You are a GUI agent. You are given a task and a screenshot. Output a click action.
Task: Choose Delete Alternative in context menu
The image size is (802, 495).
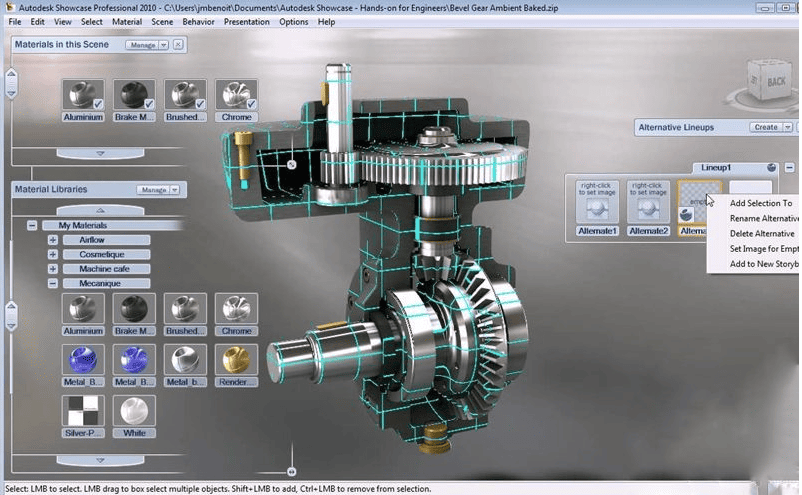click(x=761, y=234)
